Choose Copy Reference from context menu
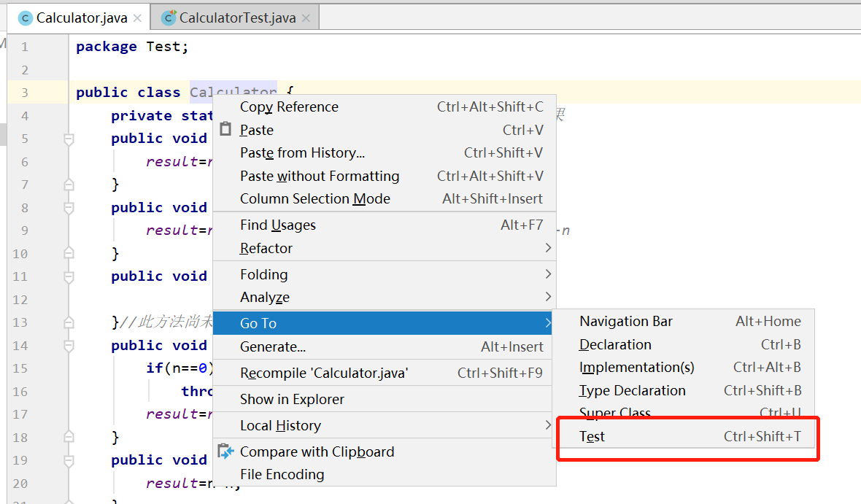Viewport: 861px width, 504px height. tap(385, 106)
